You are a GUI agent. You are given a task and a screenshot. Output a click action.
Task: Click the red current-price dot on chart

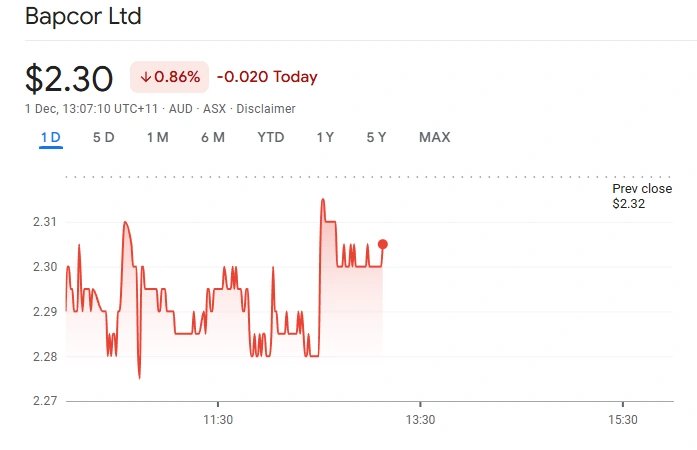pyautogui.click(x=383, y=244)
